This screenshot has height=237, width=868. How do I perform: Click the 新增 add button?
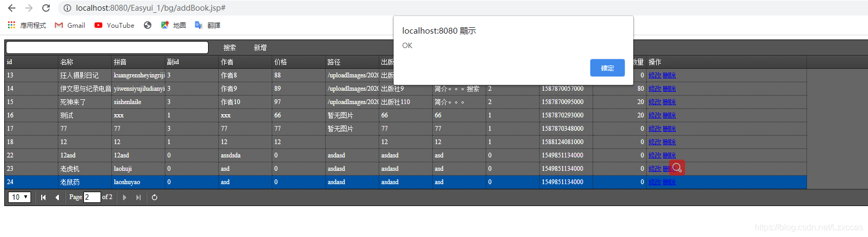point(260,48)
